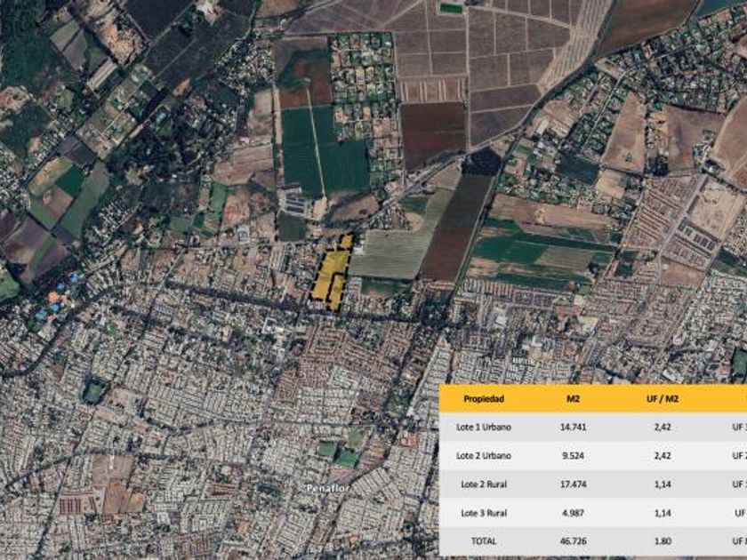747x560 pixels.
Task: Click the Peñaflor town label on map
Action: (328, 488)
